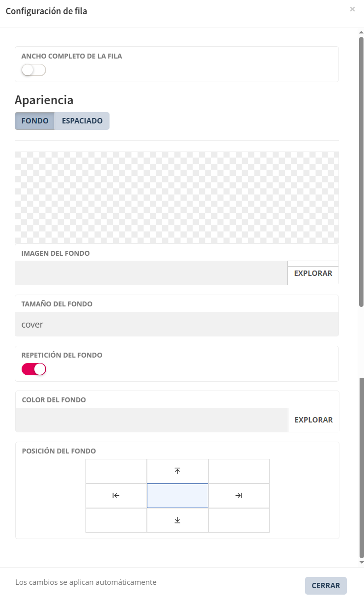Click Explorar for Color del fondo

click(x=313, y=420)
